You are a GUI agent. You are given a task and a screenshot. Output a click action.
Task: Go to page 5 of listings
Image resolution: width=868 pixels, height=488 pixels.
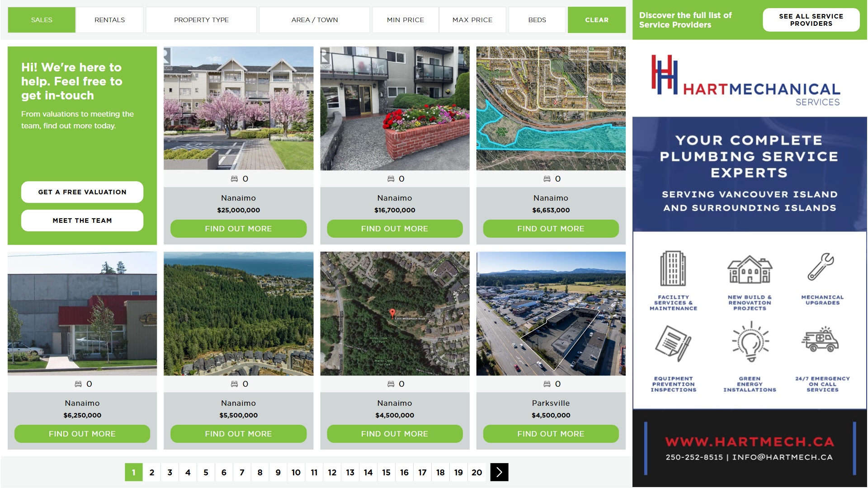206,472
